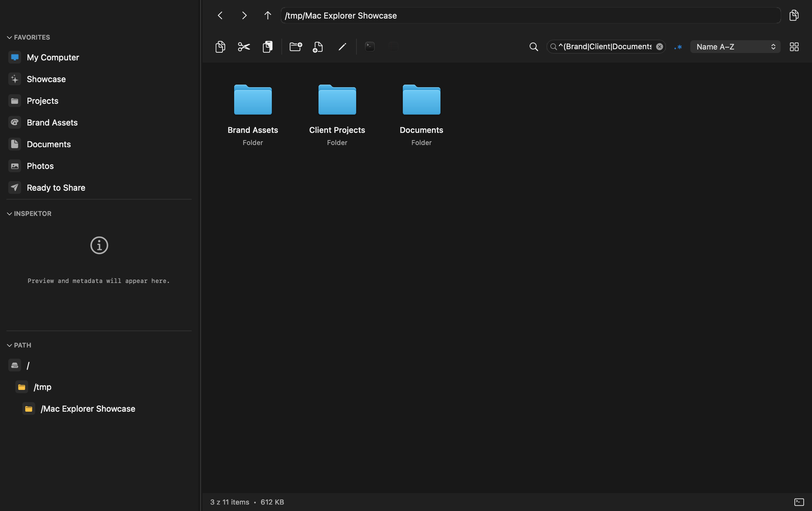The width and height of the screenshot is (812, 511).
Task: Go forward with the right arrow
Action: 244,15
